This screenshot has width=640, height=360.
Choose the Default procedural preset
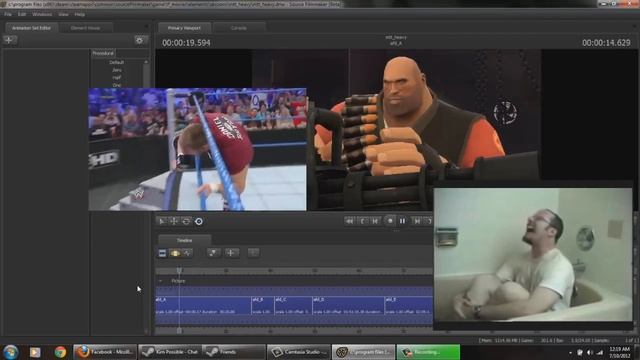pyautogui.click(x=116, y=62)
